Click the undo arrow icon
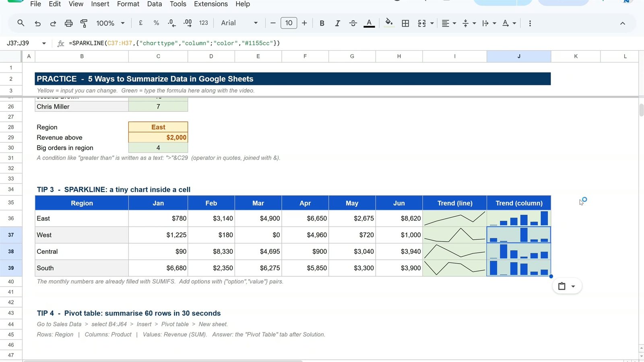The image size is (644, 362). tap(37, 23)
